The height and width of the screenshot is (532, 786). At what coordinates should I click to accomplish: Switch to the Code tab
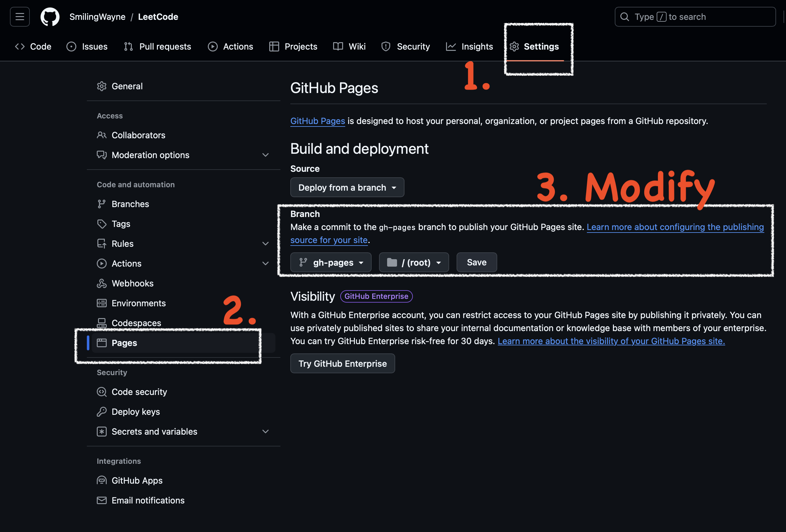pyautogui.click(x=33, y=46)
